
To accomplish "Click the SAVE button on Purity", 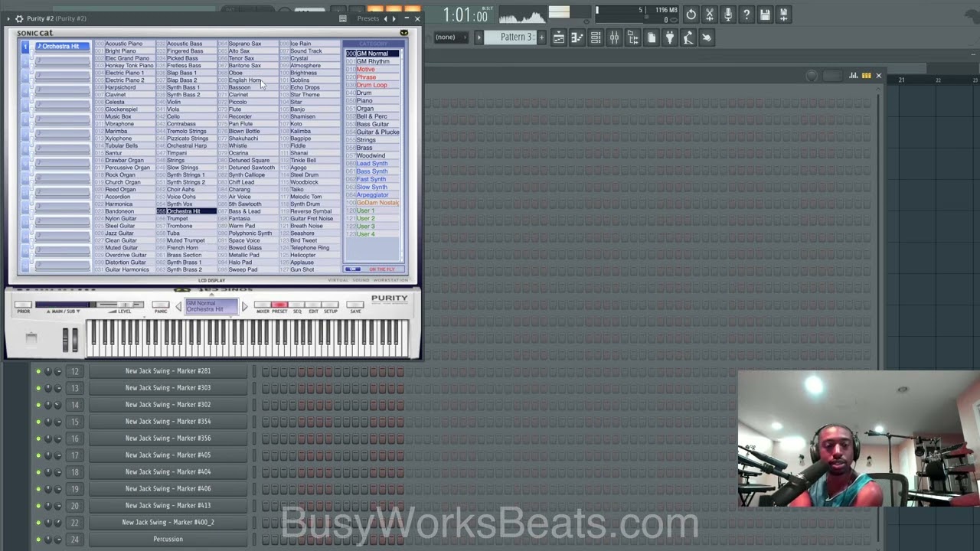I will tap(355, 305).
